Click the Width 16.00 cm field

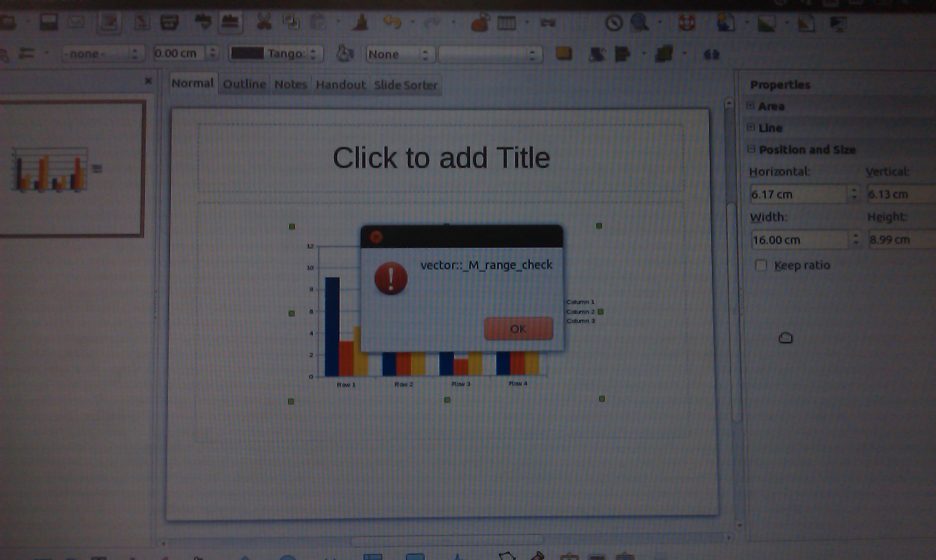pyautogui.click(x=799, y=240)
